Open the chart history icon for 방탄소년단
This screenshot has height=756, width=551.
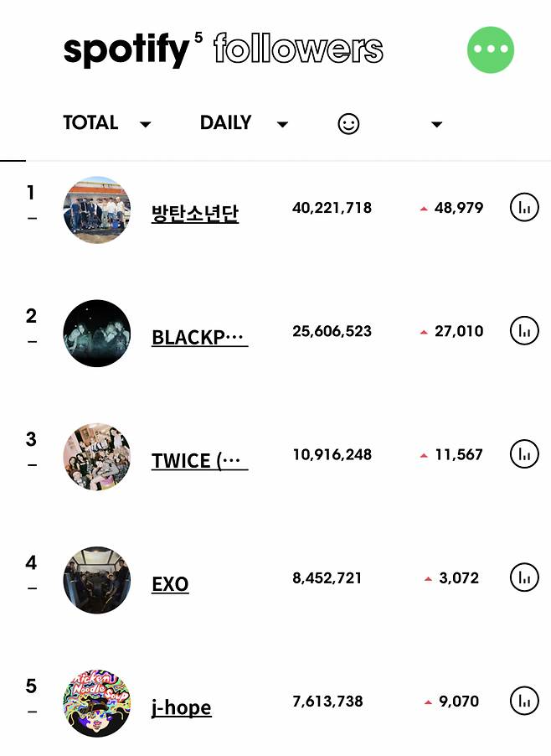coord(523,207)
